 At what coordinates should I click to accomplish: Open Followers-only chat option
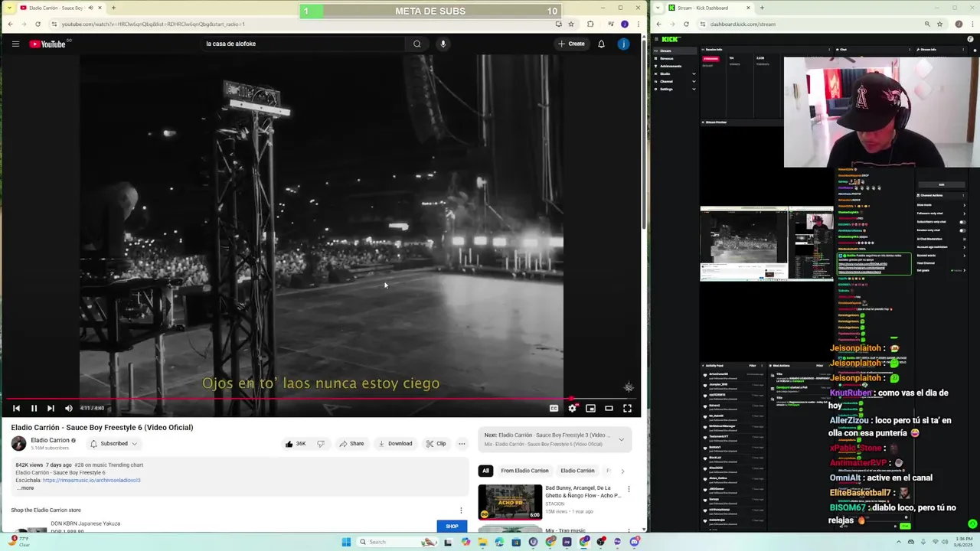[942, 213]
